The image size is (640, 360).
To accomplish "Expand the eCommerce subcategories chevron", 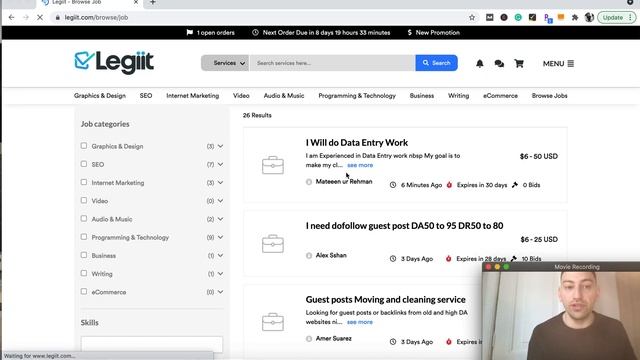I will point(220,292).
